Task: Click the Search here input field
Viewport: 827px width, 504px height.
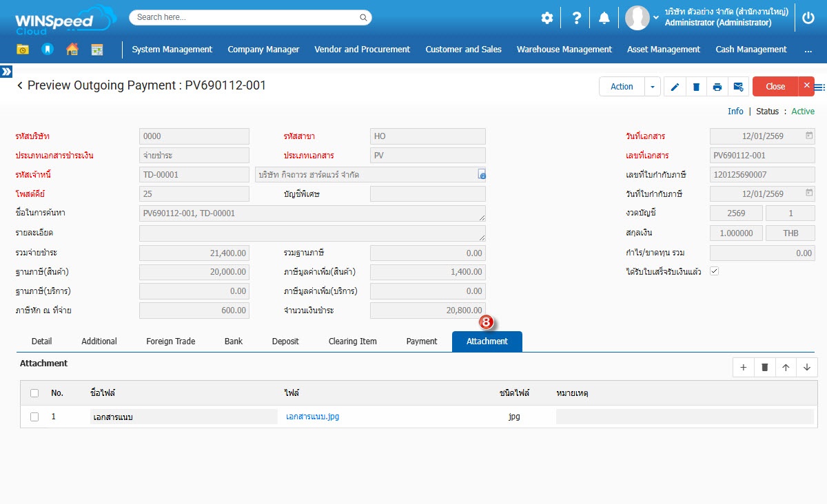Action: (x=245, y=17)
